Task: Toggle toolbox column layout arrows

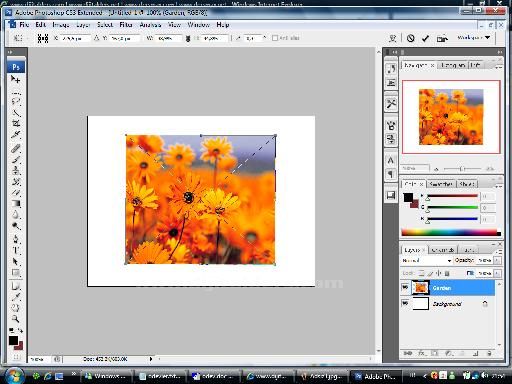Action: [x=10, y=52]
